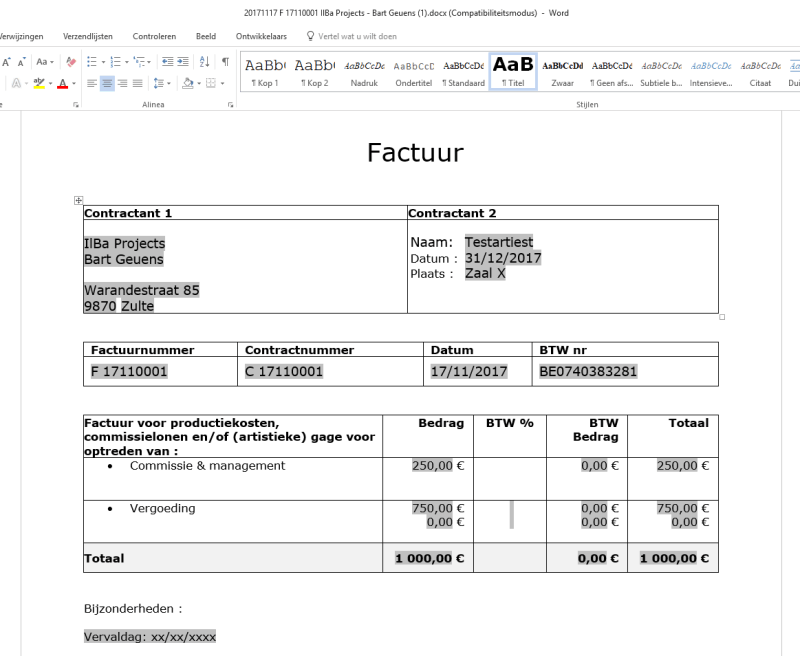Decrease font size with shrink font icon
The width and height of the screenshot is (800, 656).
[21, 62]
